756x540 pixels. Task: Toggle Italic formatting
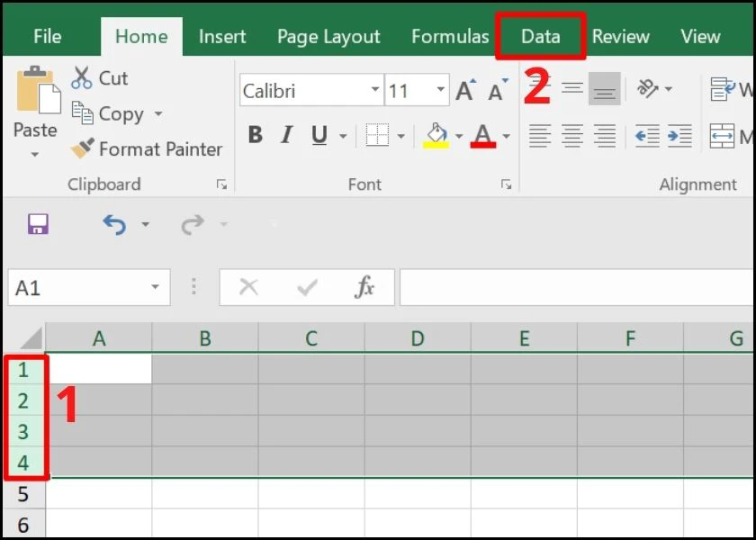287,136
